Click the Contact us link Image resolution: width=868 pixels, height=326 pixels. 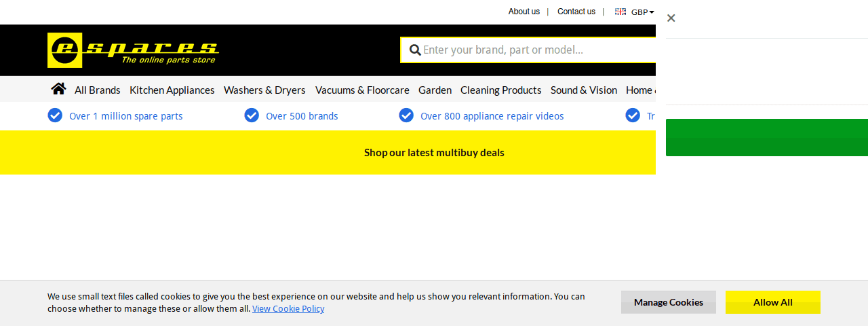click(x=576, y=12)
